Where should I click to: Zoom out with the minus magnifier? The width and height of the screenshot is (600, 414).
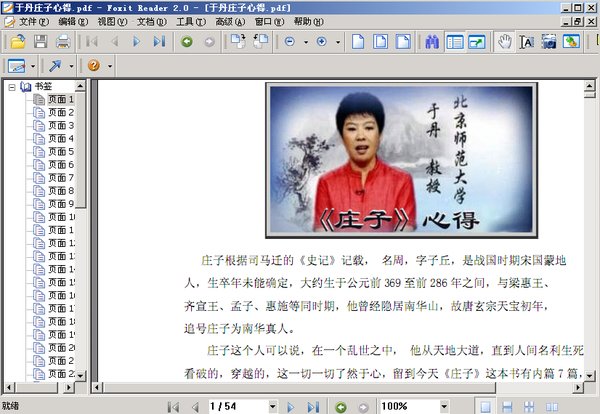click(x=290, y=41)
